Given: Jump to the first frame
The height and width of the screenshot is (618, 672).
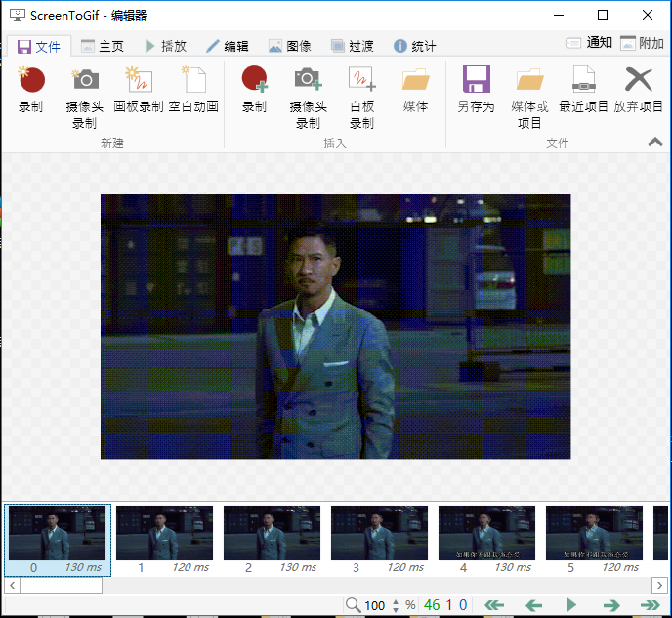Looking at the screenshot, I should click(494, 605).
